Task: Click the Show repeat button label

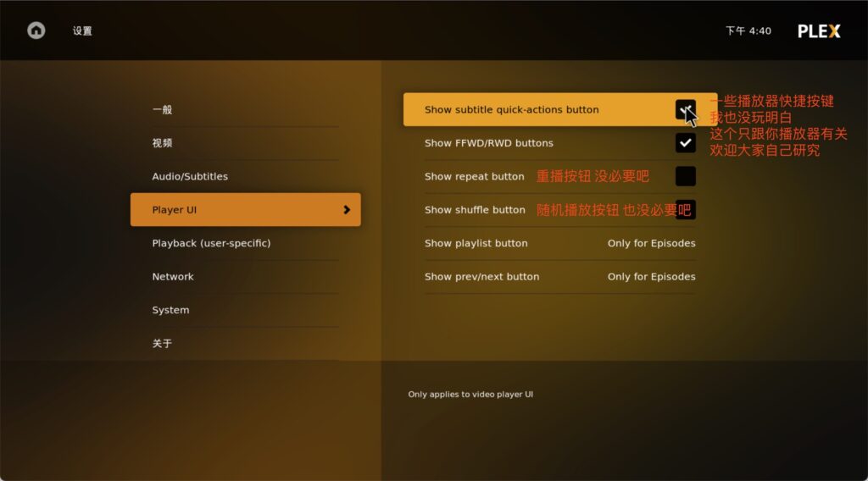Action: 474,176
